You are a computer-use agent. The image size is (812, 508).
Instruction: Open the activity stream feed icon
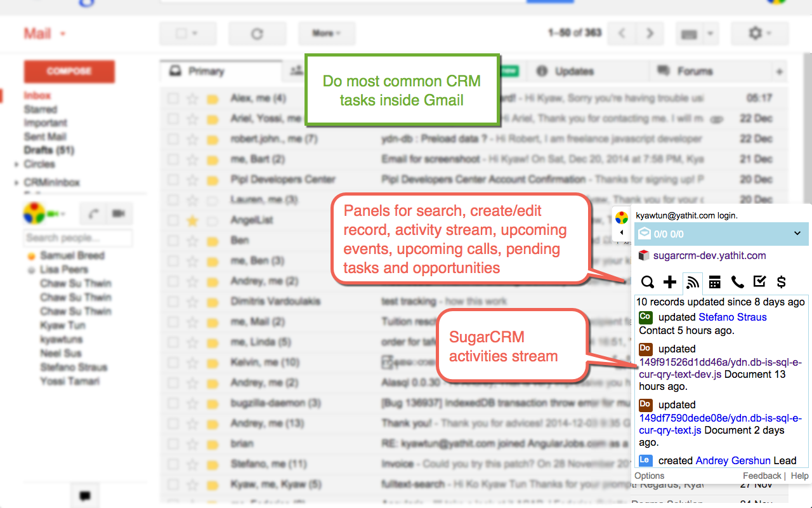(693, 282)
